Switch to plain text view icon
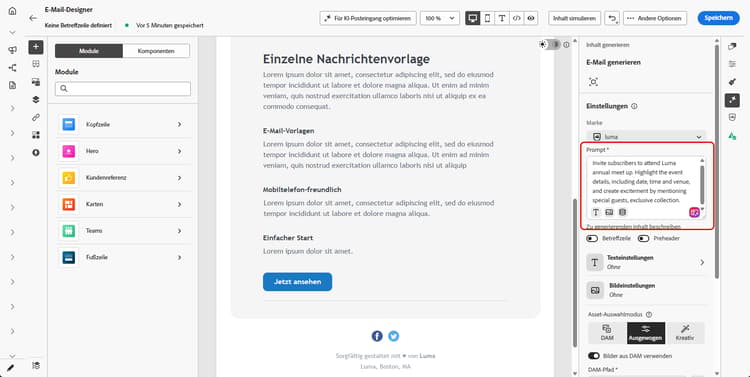 502,18
